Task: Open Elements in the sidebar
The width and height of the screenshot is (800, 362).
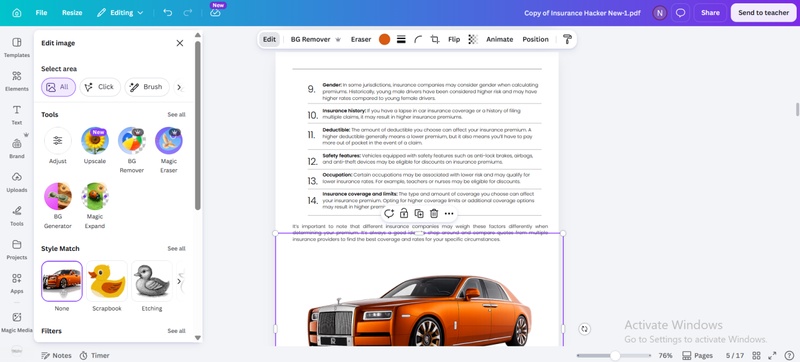Action: click(x=17, y=81)
